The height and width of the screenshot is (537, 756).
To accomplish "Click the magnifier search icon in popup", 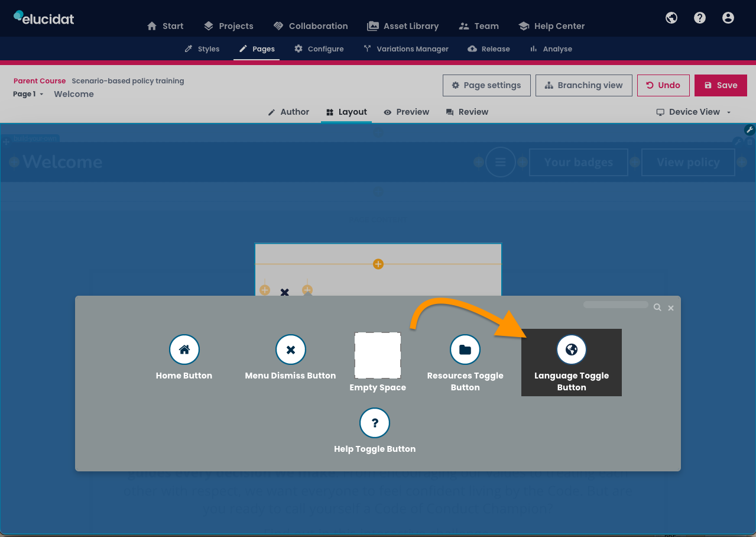I will point(657,308).
